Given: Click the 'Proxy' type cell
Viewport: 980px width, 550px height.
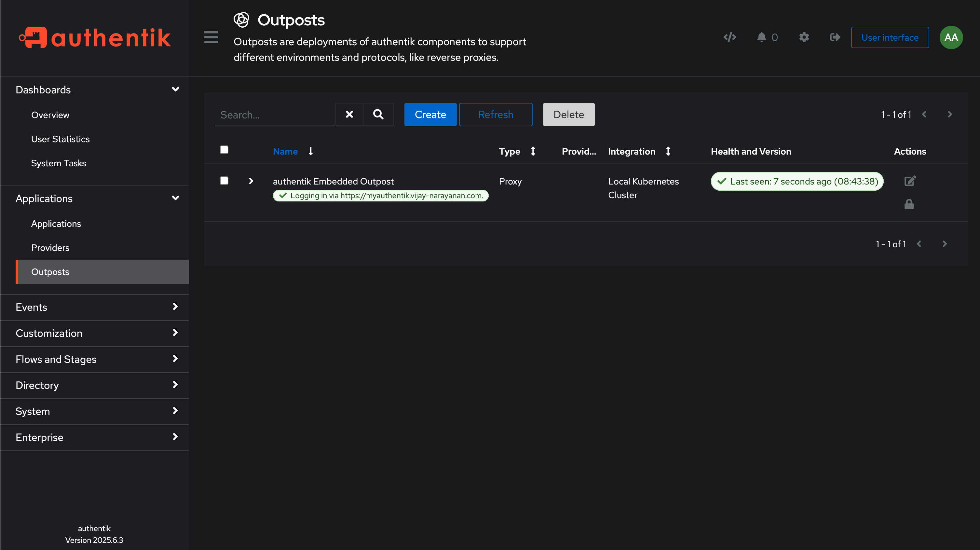Looking at the screenshot, I should [510, 181].
